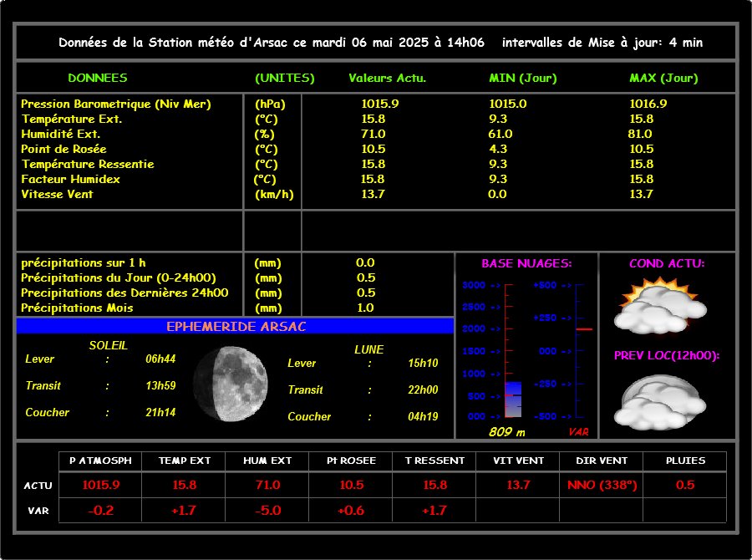Screen dimensions: 752x560
Task: Click the cloud base altitude gauge bar
Action: coord(513,400)
